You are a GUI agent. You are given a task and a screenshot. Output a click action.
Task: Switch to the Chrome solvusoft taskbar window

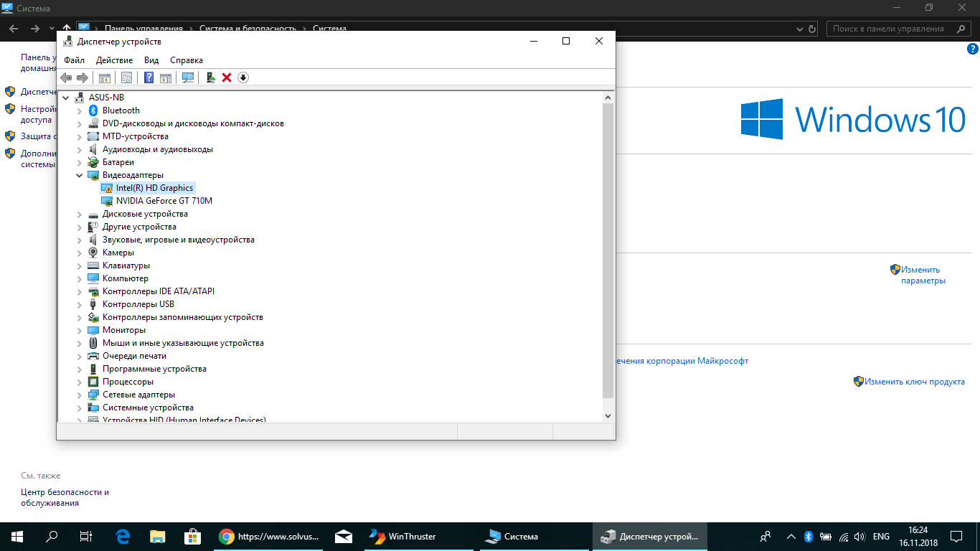(x=270, y=536)
